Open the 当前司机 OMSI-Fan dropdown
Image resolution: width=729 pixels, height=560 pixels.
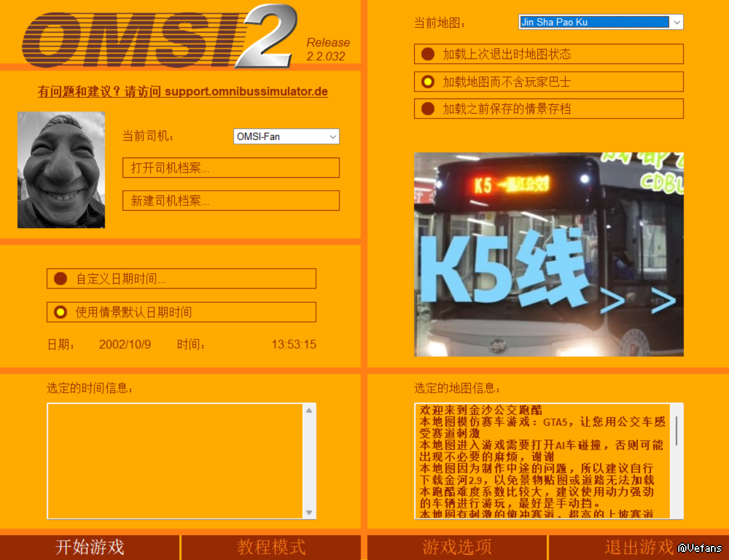point(286,136)
